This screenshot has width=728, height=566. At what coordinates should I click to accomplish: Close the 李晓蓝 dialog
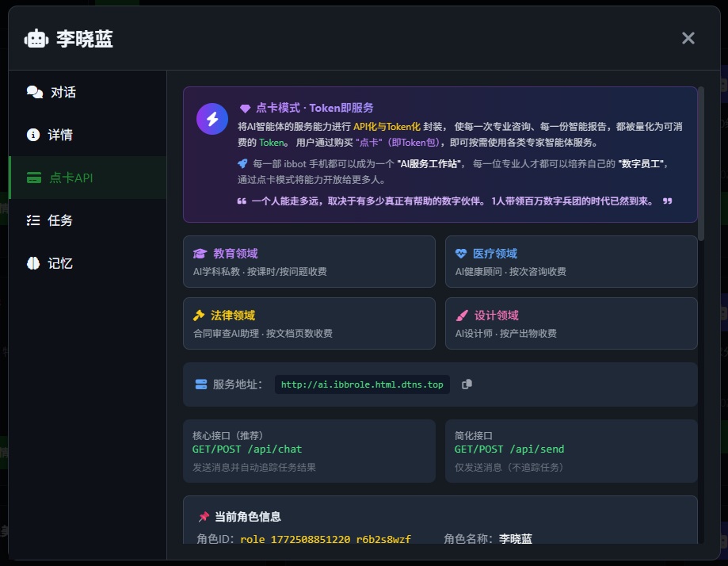tap(688, 38)
